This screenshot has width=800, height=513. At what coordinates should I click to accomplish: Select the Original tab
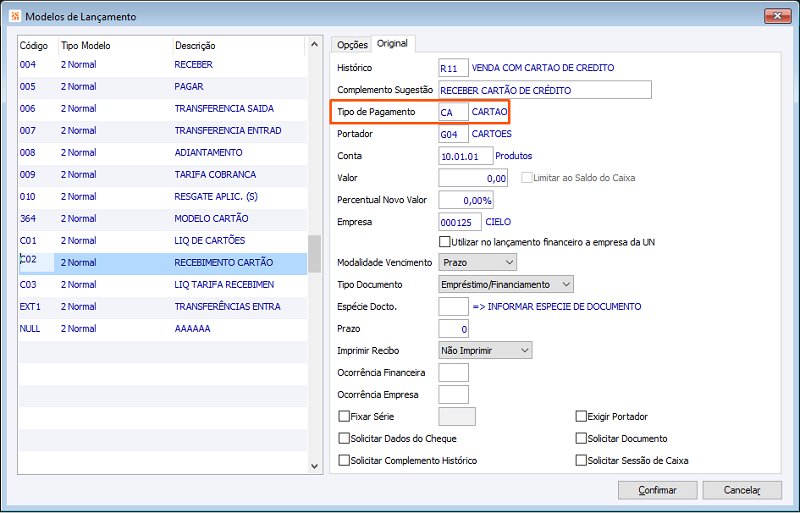coord(392,44)
